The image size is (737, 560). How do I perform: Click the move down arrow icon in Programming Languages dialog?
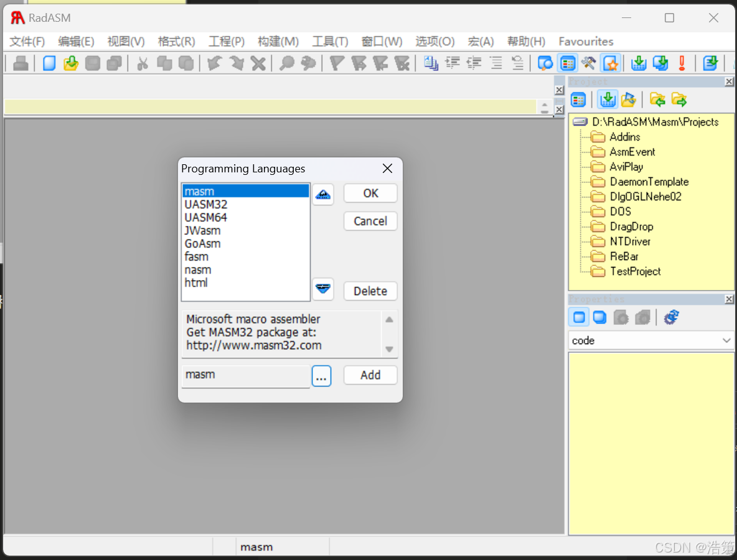tap(323, 289)
